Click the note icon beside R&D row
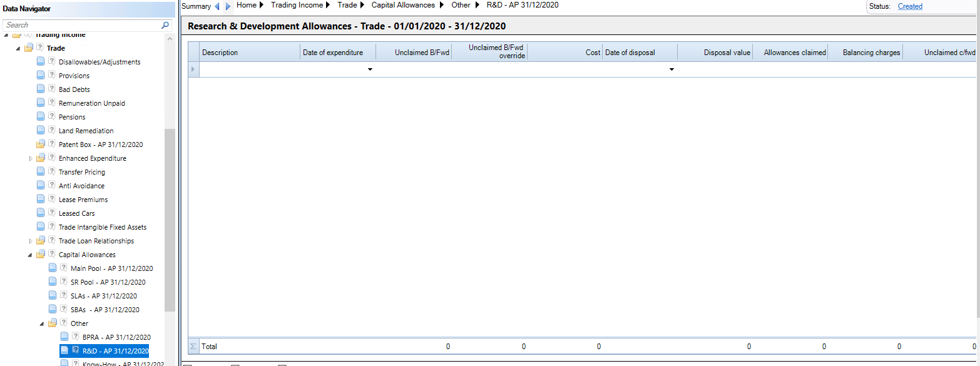This screenshot has height=366, width=980. point(76,350)
